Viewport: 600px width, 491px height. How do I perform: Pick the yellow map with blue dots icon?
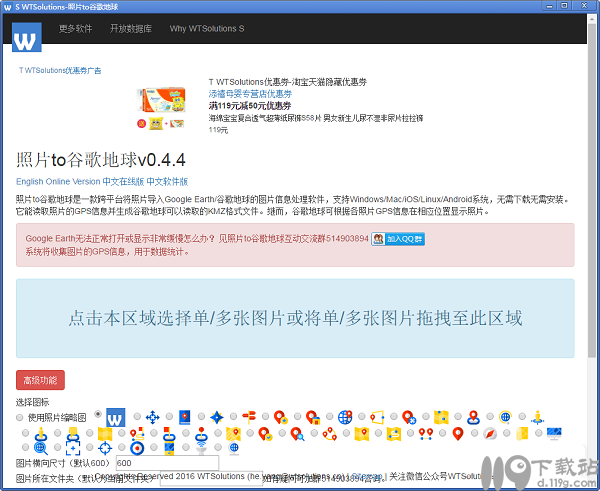(441, 417)
